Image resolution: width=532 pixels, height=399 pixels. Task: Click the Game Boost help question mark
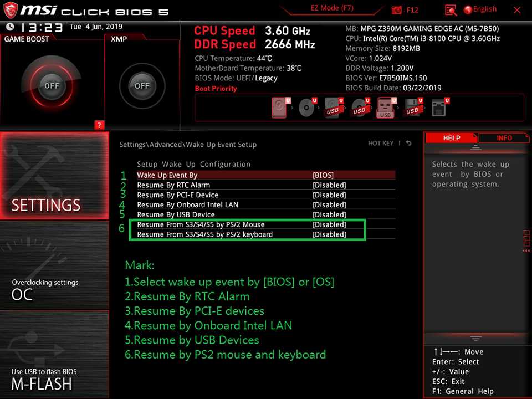pos(99,125)
